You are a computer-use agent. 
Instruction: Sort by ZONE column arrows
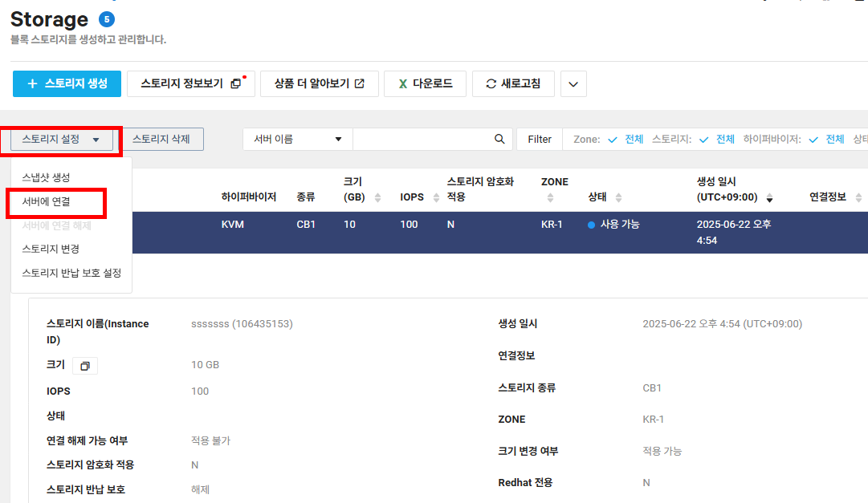pos(550,197)
